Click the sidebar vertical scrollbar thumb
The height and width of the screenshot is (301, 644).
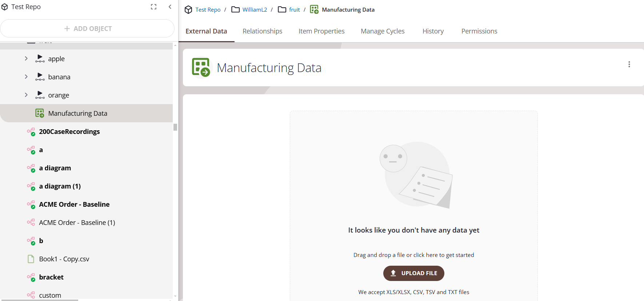(x=175, y=127)
